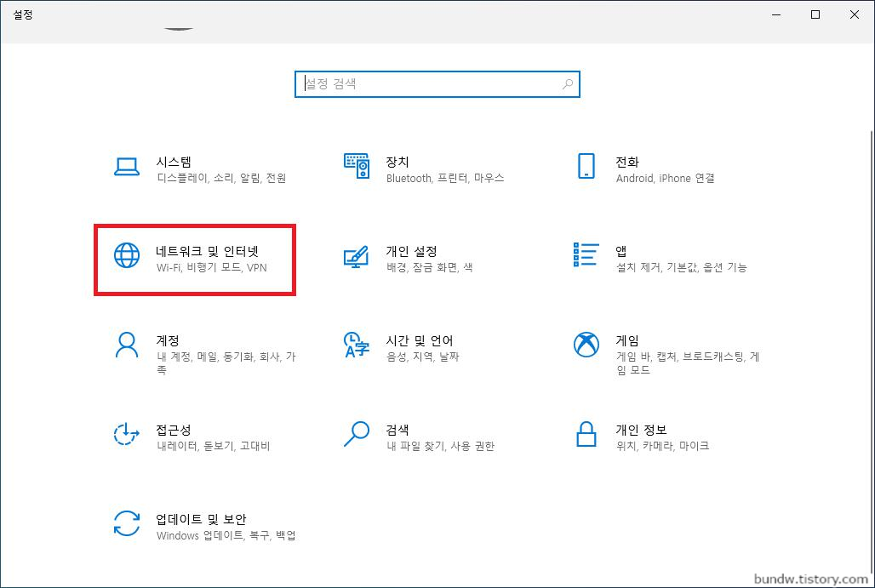Open the 게임 Xbox icon
Image resolution: width=875 pixels, height=588 pixels.
[x=586, y=345]
